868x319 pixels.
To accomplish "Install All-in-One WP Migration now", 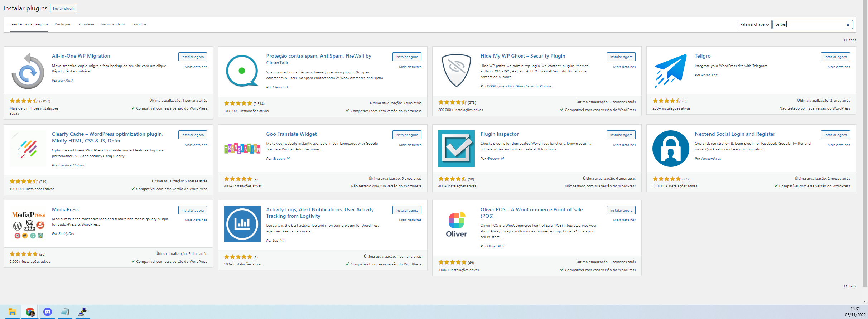I will click(193, 57).
